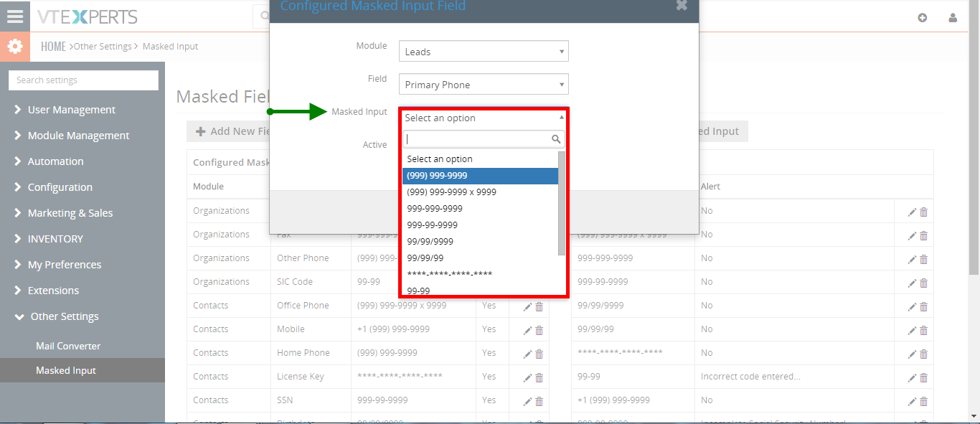
Task: Collapse the Masked Input select box
Action: 484,118
